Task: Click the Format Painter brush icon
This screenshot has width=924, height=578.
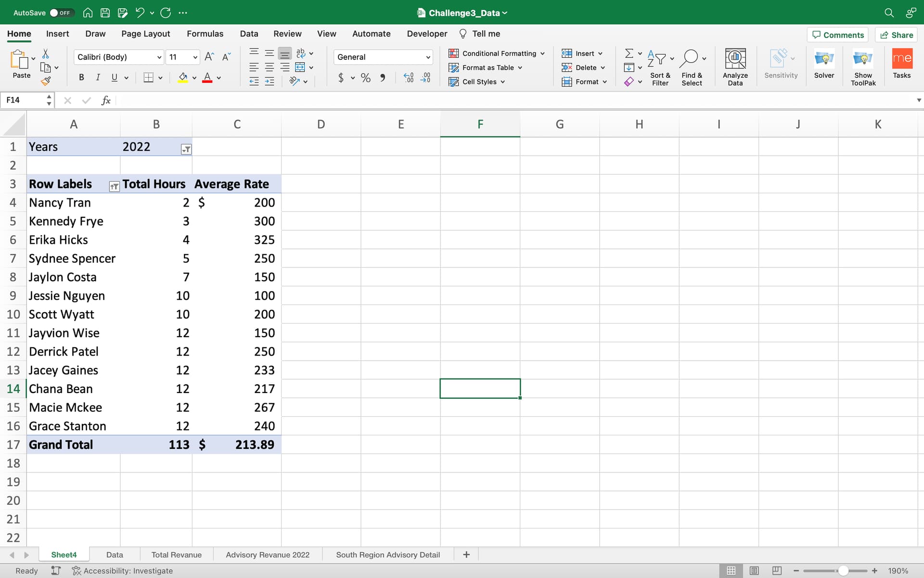Action: click(46, 81)
